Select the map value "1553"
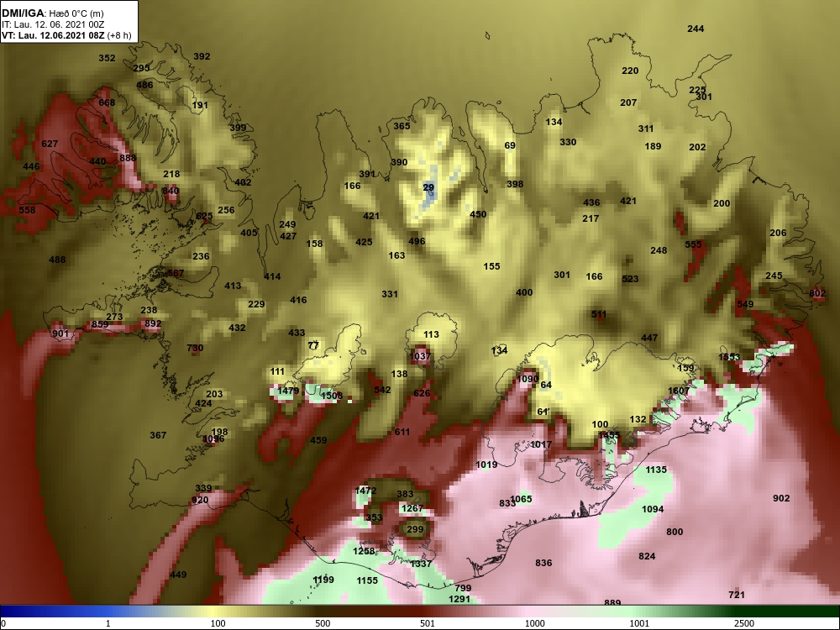840x630 pixels. click(729, 357)
